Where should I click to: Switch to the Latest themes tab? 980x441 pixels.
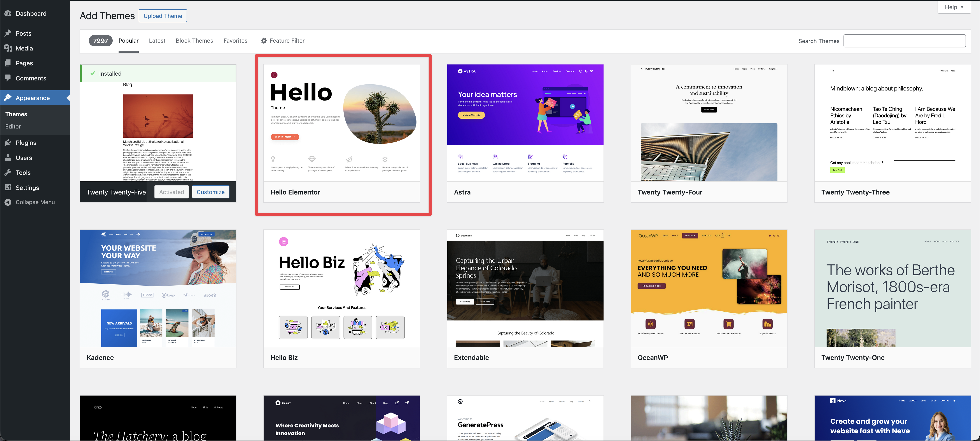point(157,41)
